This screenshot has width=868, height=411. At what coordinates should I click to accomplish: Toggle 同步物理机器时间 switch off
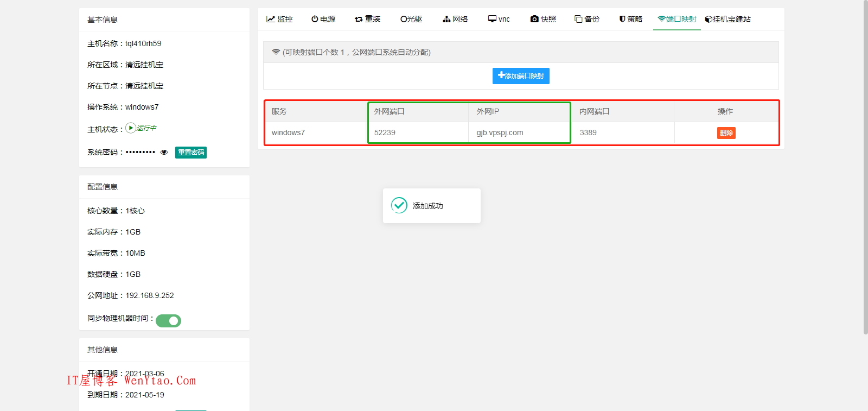pyautogui.click(x=168, y=321)
